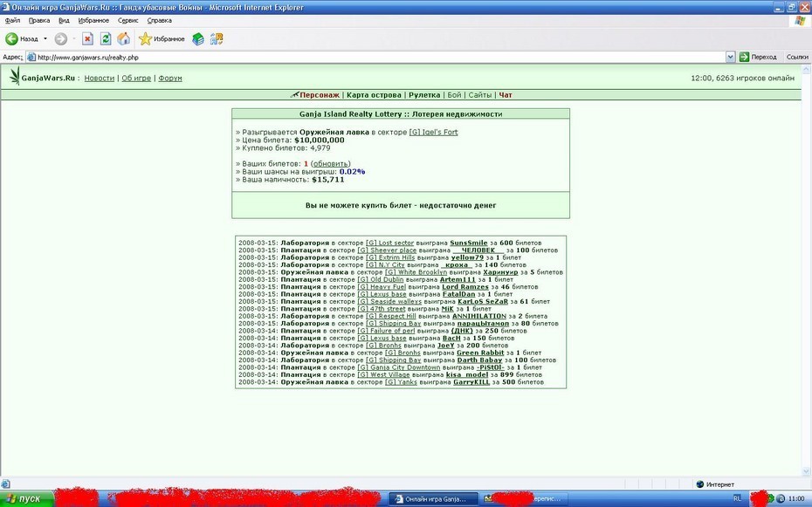Open kisa_model player profile
Screen dimensions: 812x507
pos(467,374)
